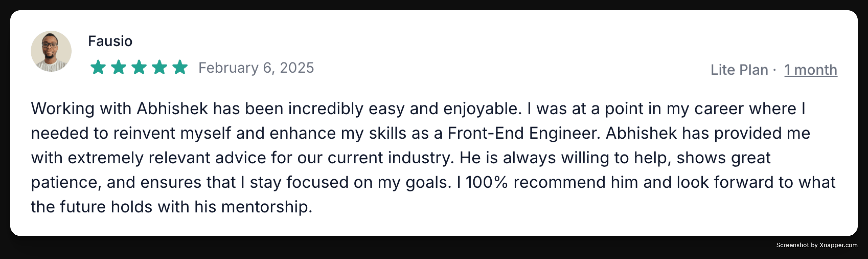The height and width of the screenshot is (259, 868).
Task: Click the February 6, 2025 review date
Action: [256, 68]
